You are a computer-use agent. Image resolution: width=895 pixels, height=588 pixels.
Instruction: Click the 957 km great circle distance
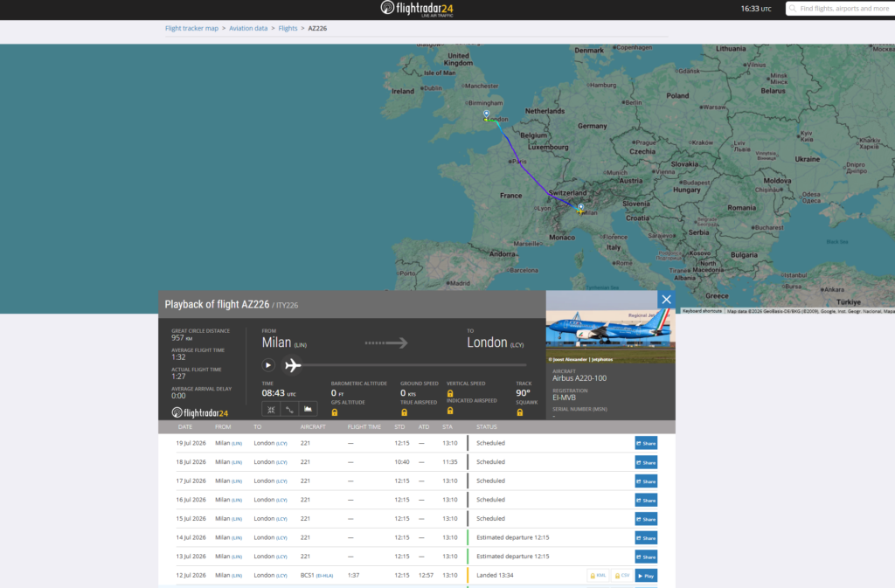(182, 337)
